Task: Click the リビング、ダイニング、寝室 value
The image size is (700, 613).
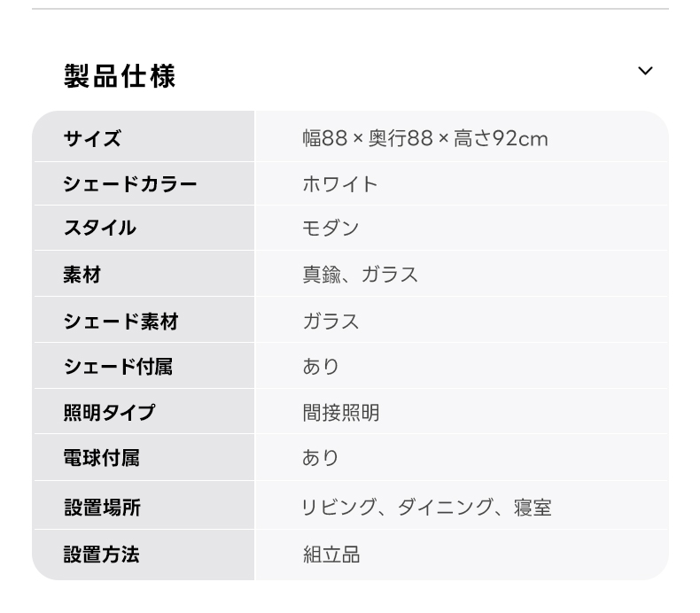Action: (426, 508)
